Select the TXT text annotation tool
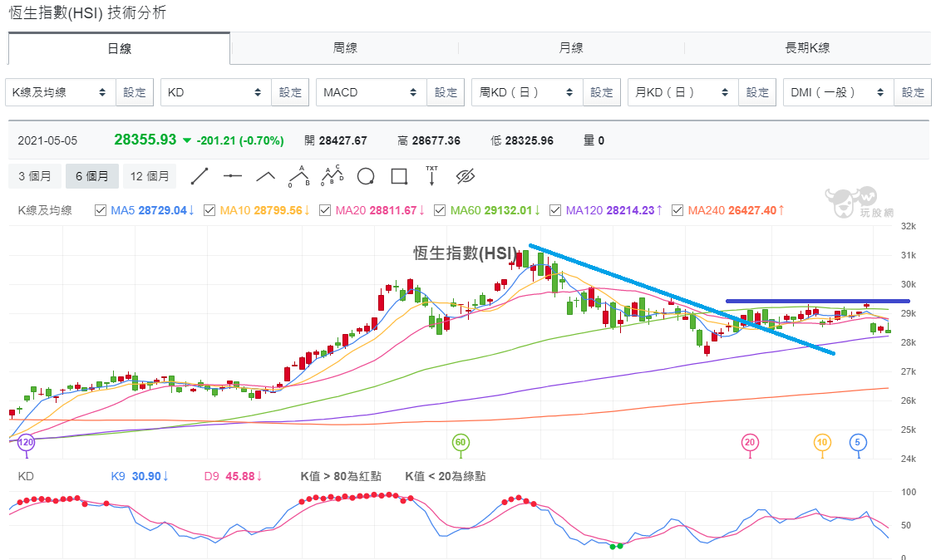The height and width of the screenshot is (560, 936). pos(431,176)
